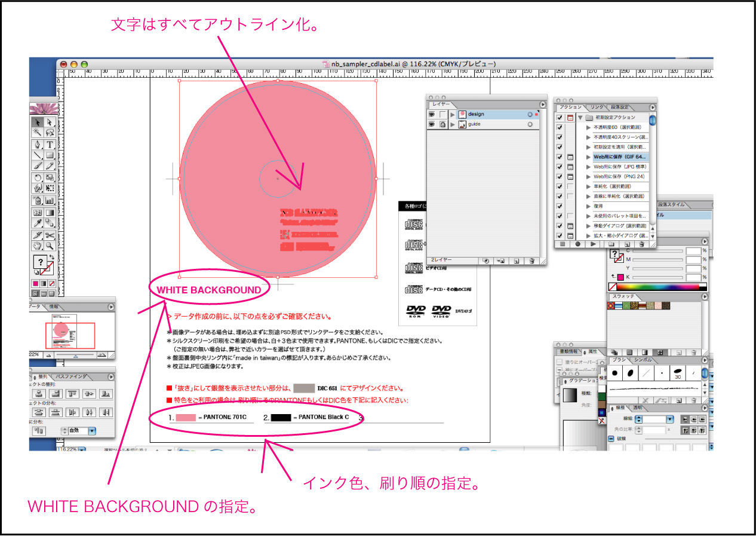
Task: Open the Actions panel flyout menu
Action: point(652,108)
